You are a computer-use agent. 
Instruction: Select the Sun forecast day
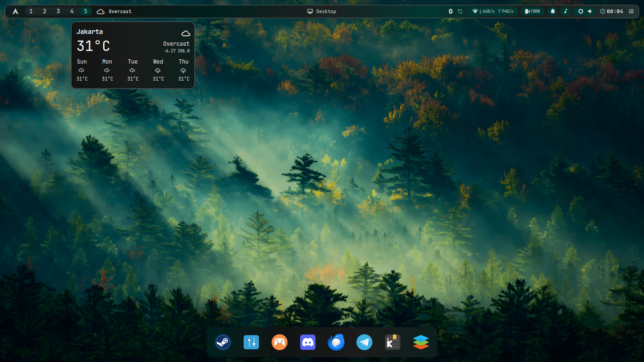(82, 70)
